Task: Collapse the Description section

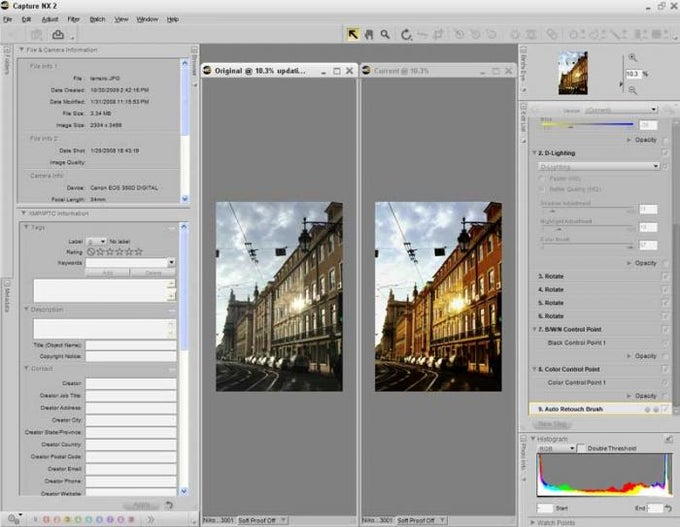Action: (x=26, y=309)
